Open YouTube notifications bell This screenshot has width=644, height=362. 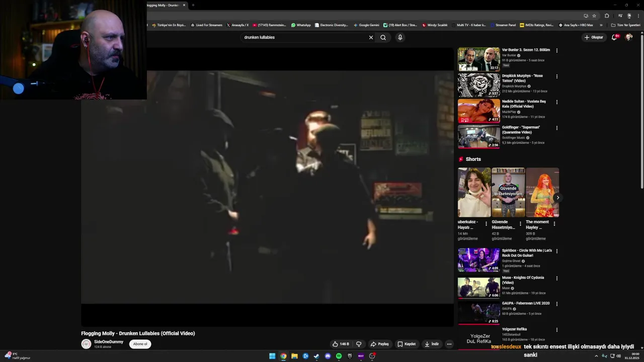(614, 37)
